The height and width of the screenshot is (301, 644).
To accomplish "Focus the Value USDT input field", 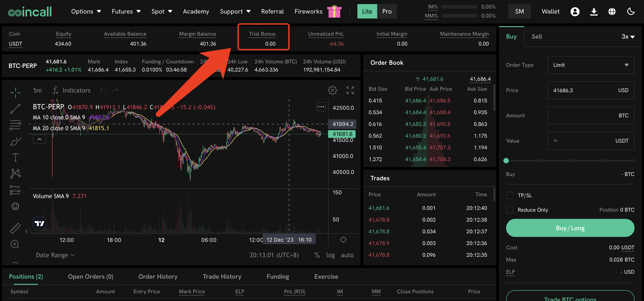I will click(591, 141).
